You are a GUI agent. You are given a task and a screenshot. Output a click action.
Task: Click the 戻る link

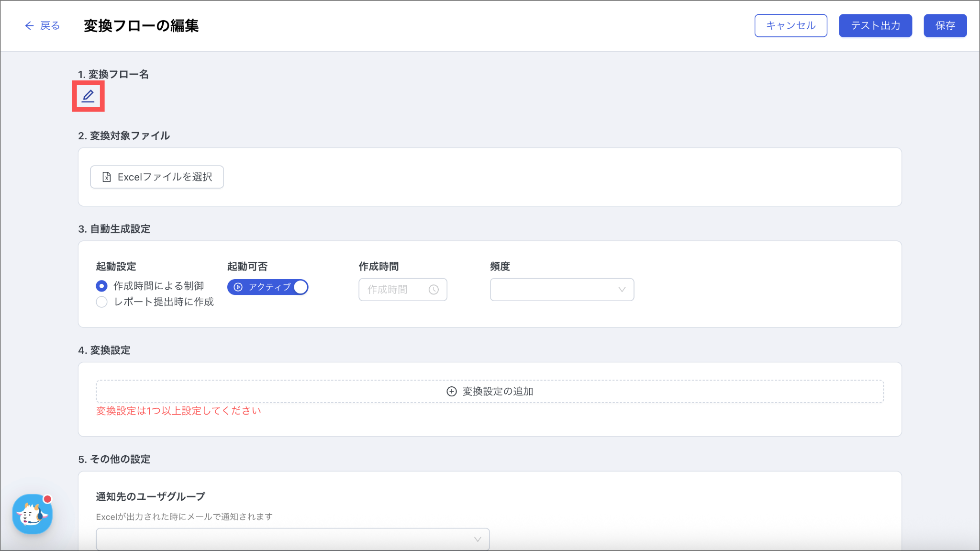50,26
